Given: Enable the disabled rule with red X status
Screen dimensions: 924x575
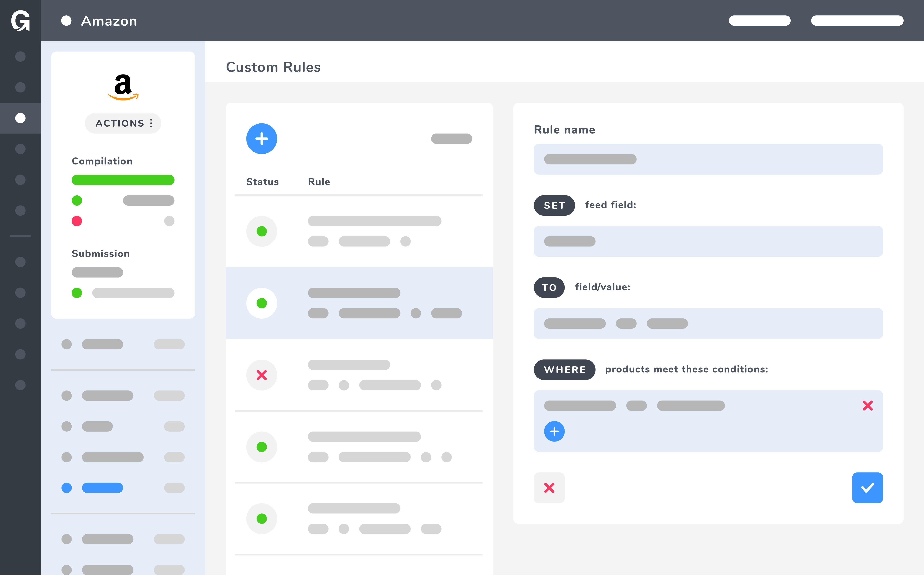Looking at the screenshot, I should coord(262,375).
